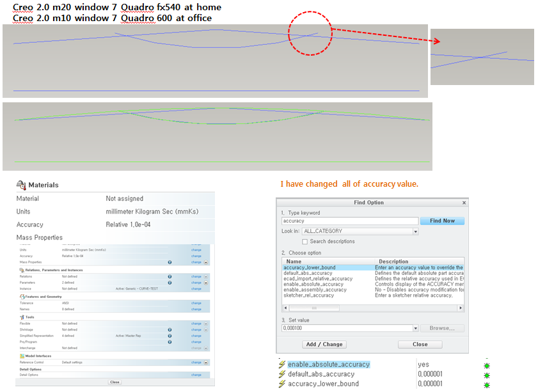Click the Materials section icon
538x392 pixels.
(21, 185)
